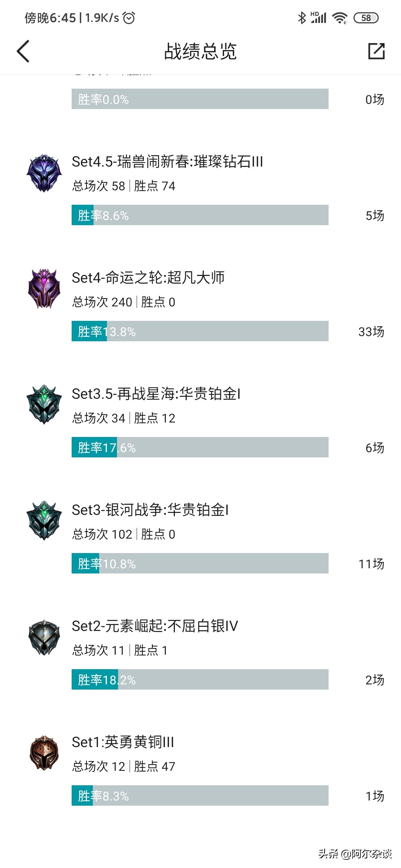Tap the Set3 Platinum I rank emblem
The width and height of the screenshot is (401, 868).
44,520
